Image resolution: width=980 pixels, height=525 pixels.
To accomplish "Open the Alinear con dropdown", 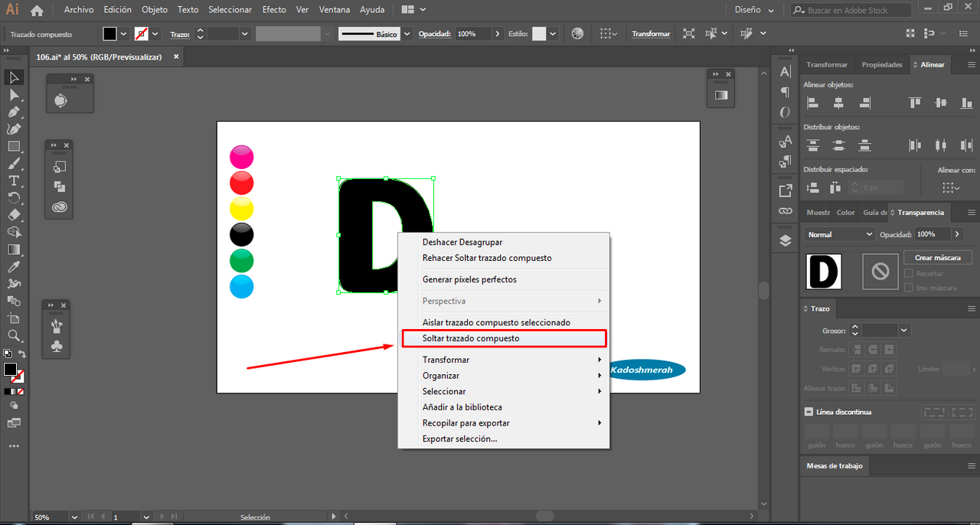I will pos(951,187).
